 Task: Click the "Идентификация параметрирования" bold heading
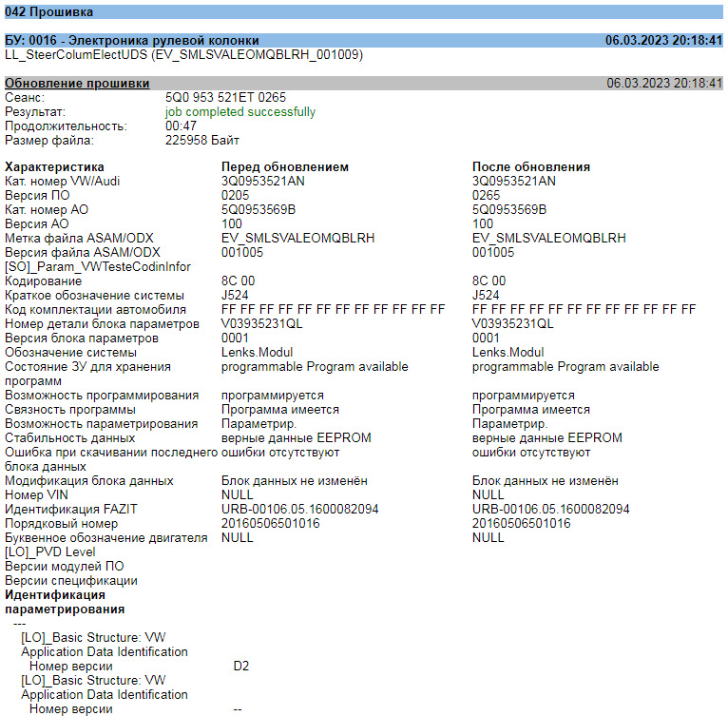pyautogui.click(x=65, y=602)
